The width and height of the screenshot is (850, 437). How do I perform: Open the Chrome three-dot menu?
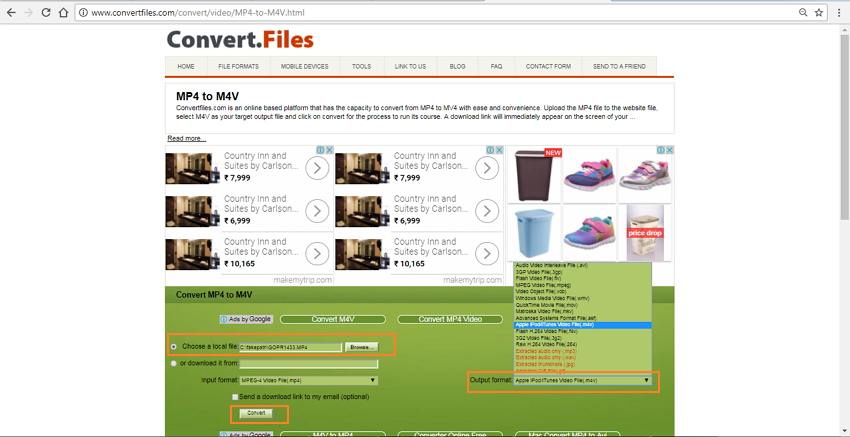point(839,12)
